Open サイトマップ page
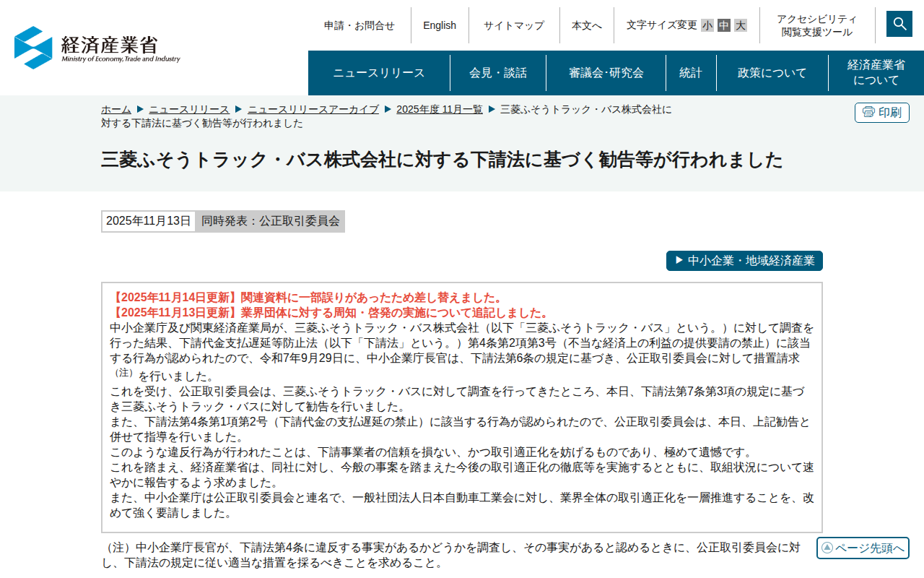 [x=514, y=25]
